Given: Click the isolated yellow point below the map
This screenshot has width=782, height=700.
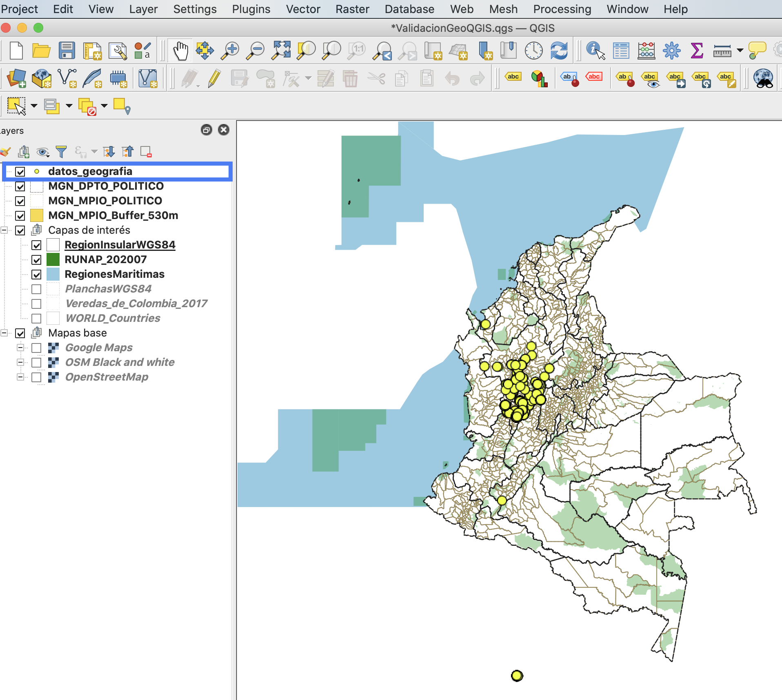Looking at the screenshot, I should point(517,676).
